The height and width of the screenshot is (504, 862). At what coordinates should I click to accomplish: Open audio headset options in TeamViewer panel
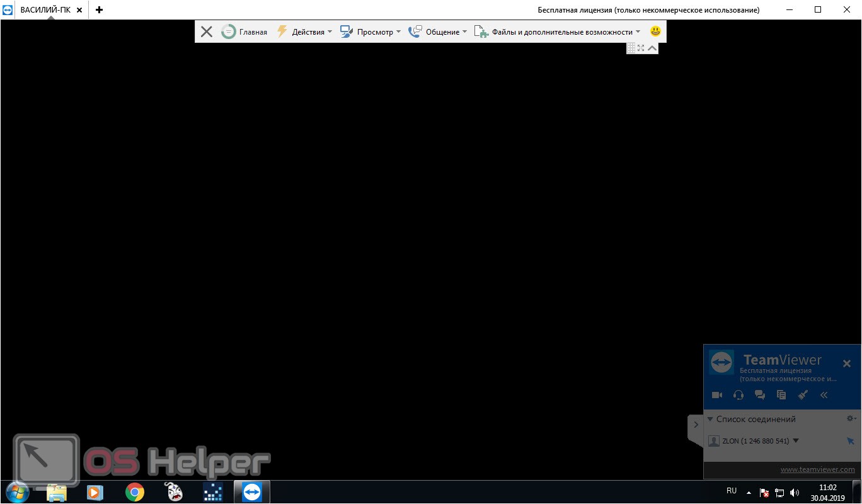738,395
